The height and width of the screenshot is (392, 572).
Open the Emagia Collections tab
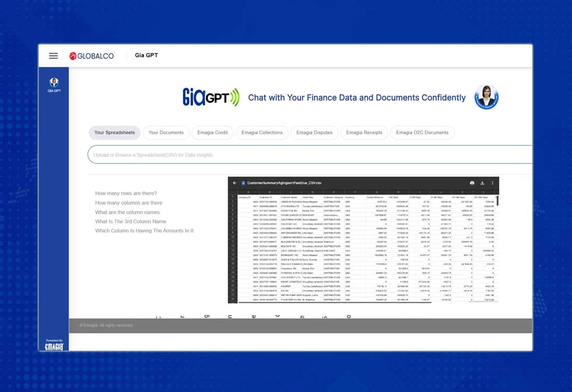pyautogui.click(x=262, y=133)
